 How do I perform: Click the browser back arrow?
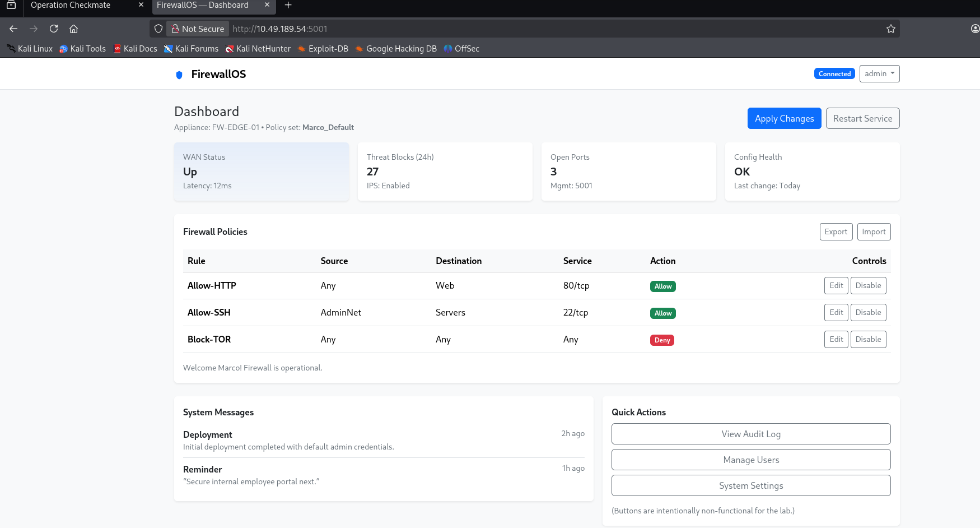click(x=13, y=29)
